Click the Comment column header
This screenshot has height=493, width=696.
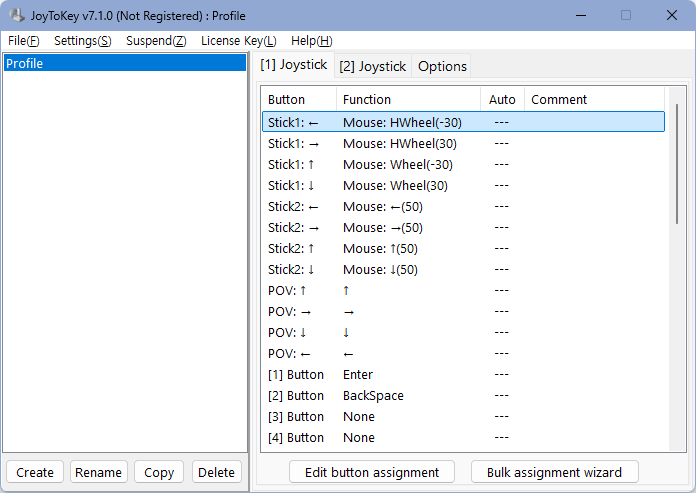tap(594, 99)
